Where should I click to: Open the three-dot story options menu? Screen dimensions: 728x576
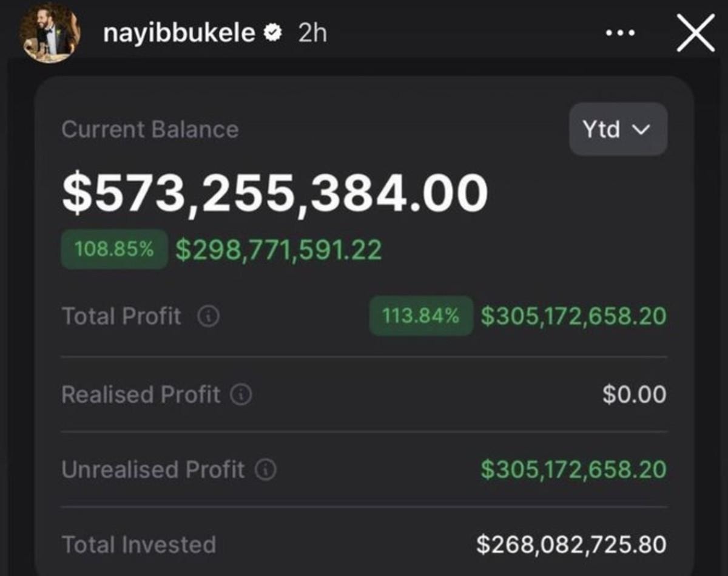620,34
